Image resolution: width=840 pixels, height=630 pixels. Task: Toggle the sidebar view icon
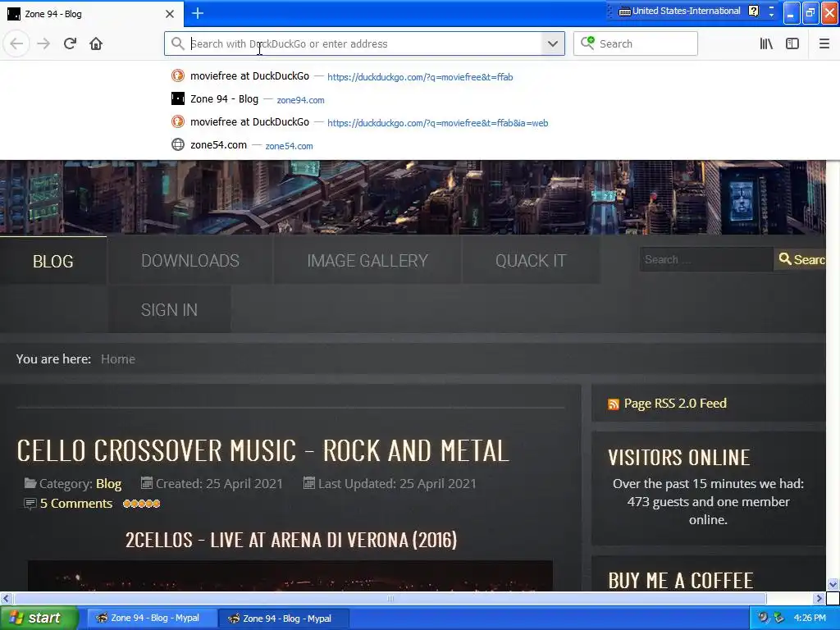[792, 44]
